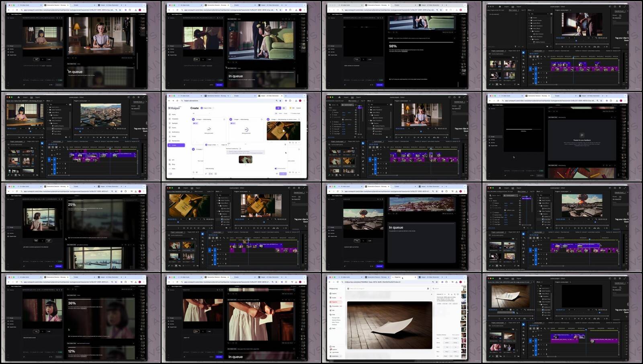
Task: Click the First frame button in lilac-dress girl Runway frame
Action: click(x=36, y=59)
